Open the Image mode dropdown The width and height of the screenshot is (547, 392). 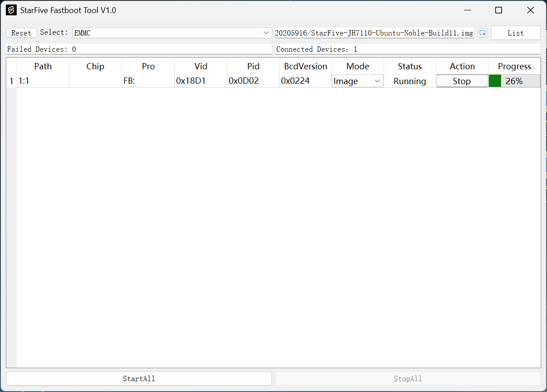[x=357, y=81]
